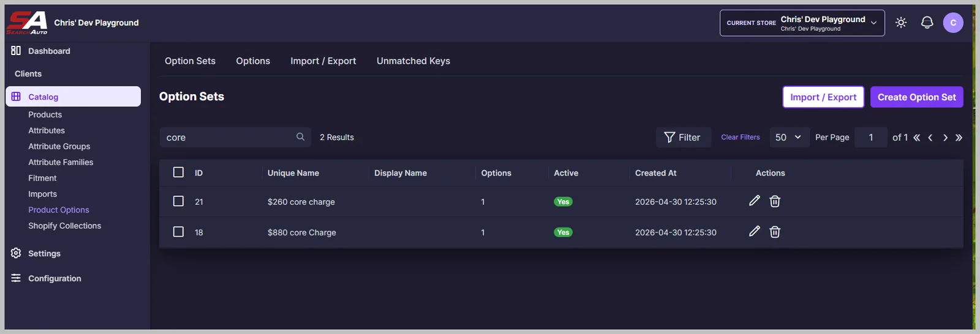Click the $260 core charge name
The height and width of the screenshot is (334, 980).
[301, 202]
